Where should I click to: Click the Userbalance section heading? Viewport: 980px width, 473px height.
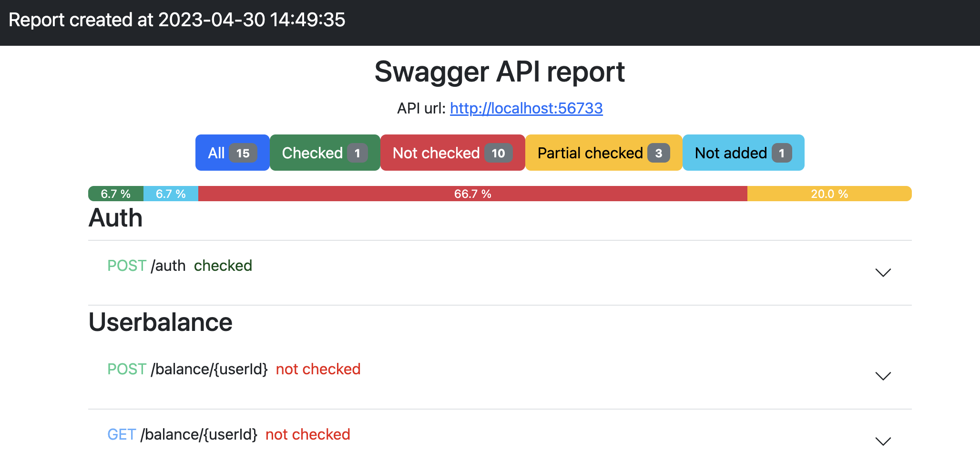click(161, 322)
